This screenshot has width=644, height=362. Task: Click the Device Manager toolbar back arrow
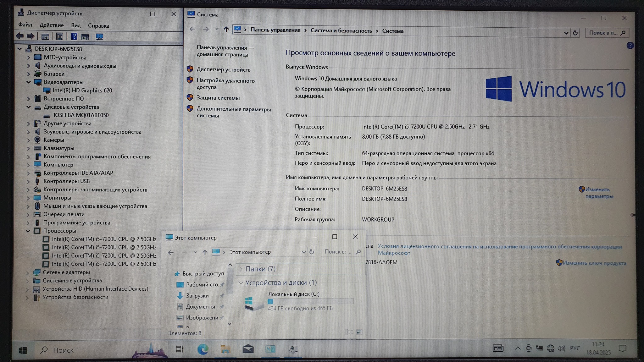[x=20, y=36]
